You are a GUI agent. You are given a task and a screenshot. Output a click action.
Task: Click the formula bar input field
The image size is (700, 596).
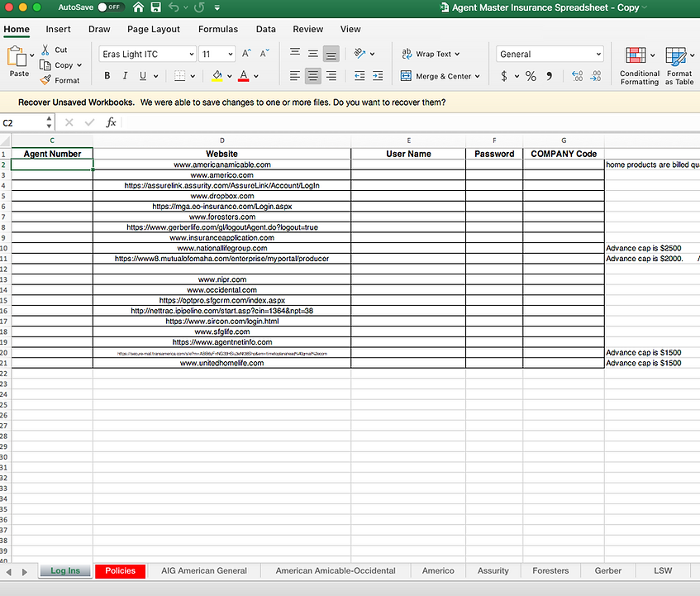tap(411, 122)
